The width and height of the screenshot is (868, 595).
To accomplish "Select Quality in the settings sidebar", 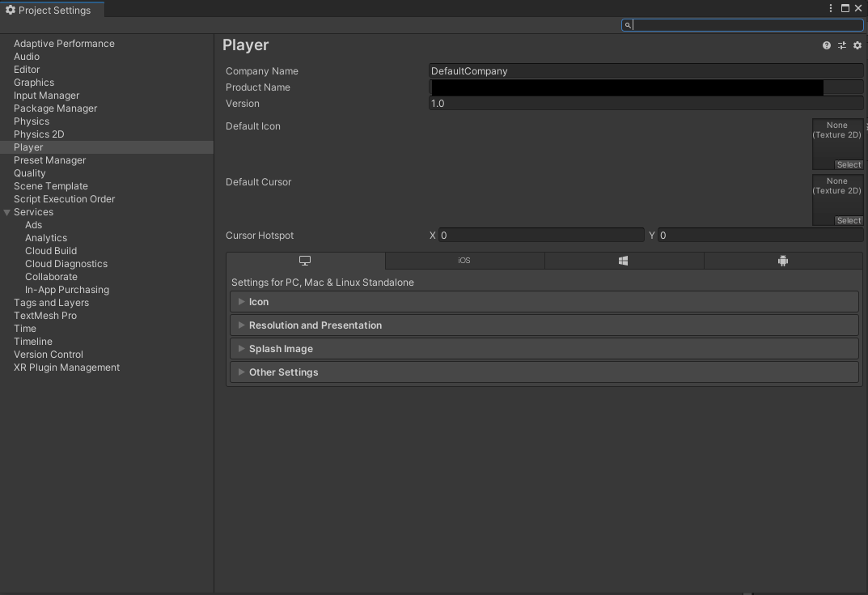I will (30, 172).
